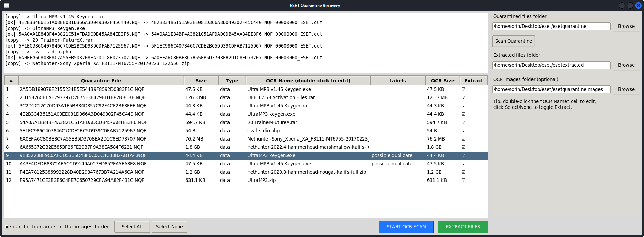Select row 2A5DB189078E2155234B5E544B9F8592D0883F1C.NQF
This screenshot has width=644, height=237.
[246, 89]
